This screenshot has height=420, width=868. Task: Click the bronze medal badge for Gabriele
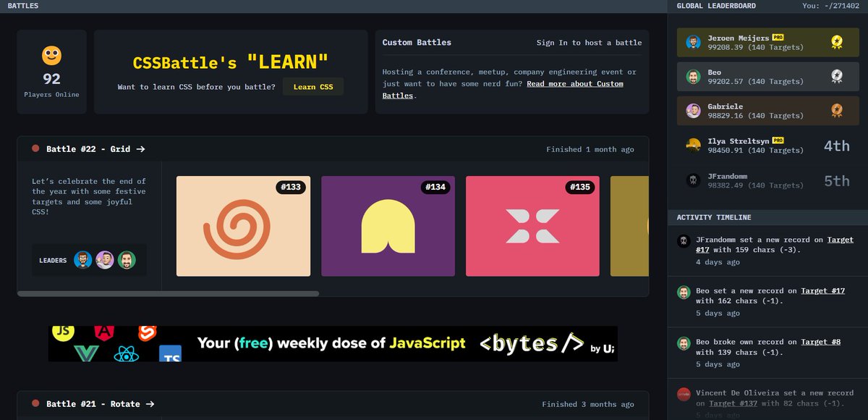click(x=837, y=110)
